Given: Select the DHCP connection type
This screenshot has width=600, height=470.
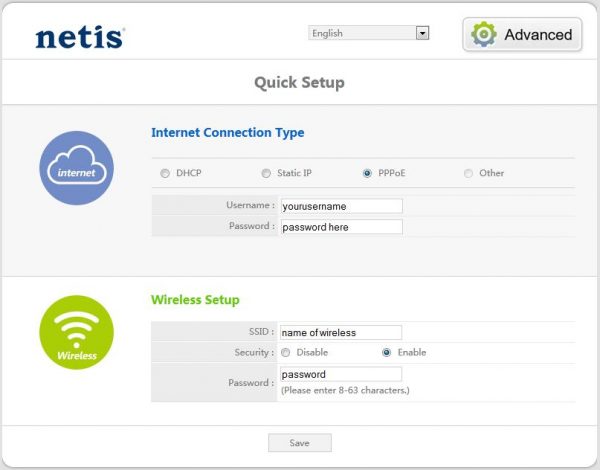Looking at the screenshot, I should coord(165,173).
